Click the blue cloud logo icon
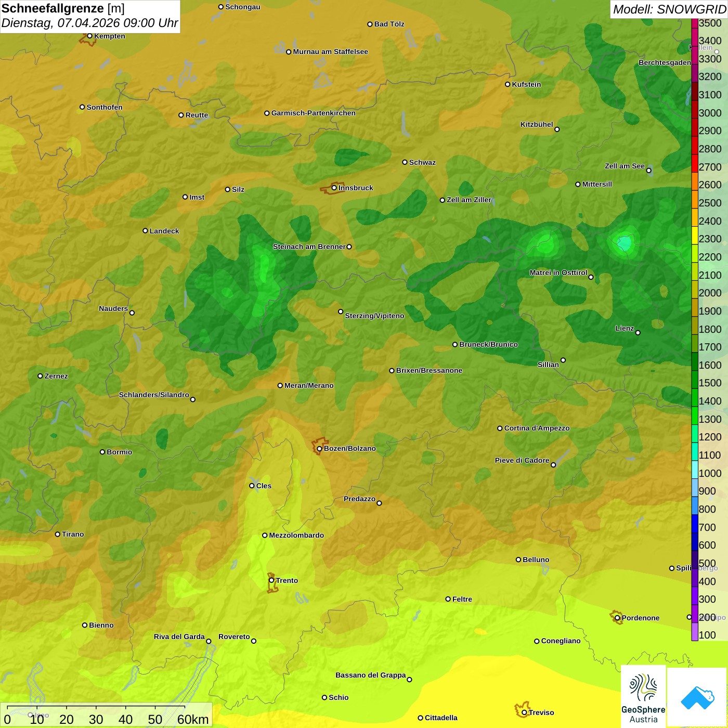The image size is (728, 728). 697,697
